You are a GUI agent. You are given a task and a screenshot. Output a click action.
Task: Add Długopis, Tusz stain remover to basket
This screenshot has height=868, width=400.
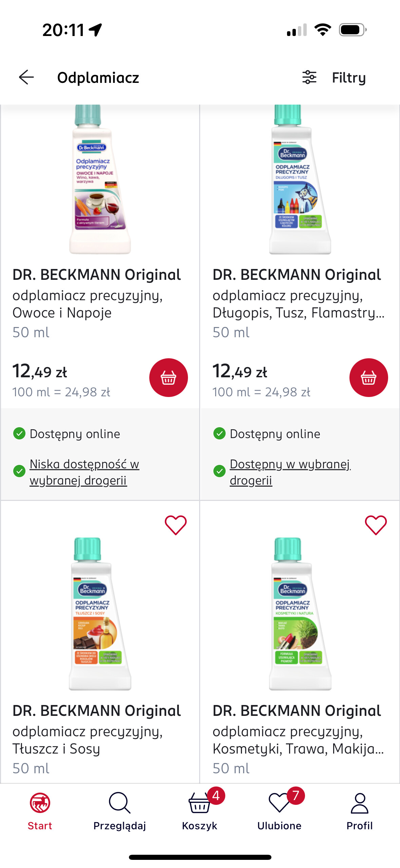(368, 377)
